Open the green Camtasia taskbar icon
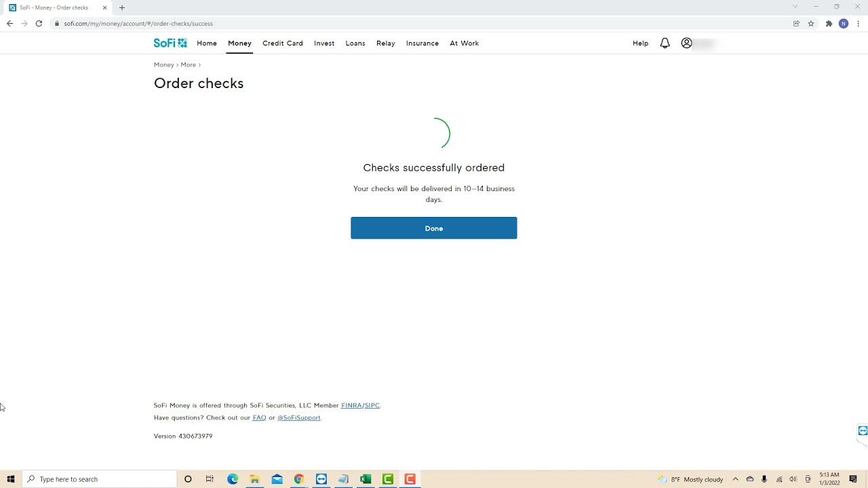Viewport: 868px width, 488px height. point(388,479)
